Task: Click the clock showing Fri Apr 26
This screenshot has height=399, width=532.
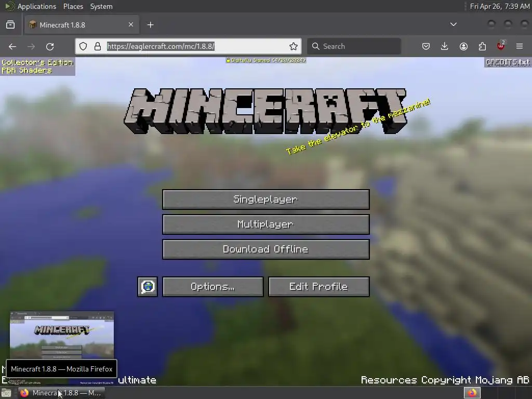Action: click(499, 6)
